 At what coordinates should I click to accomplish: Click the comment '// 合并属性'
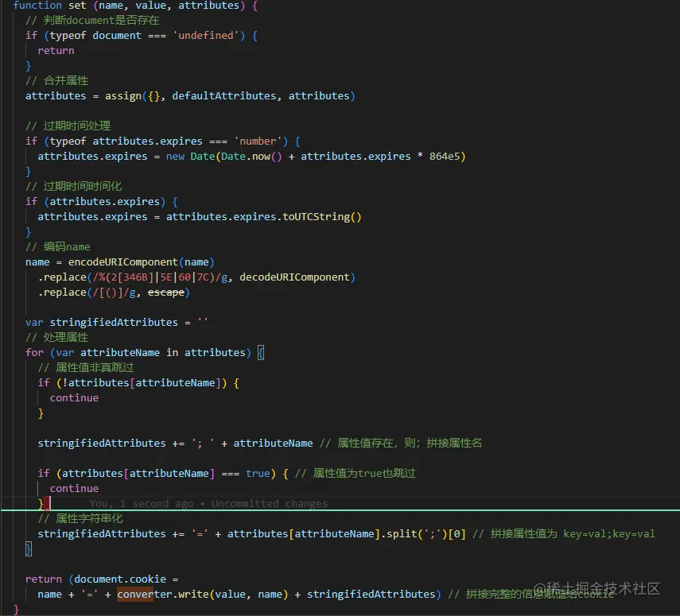[x=56, y=80]
